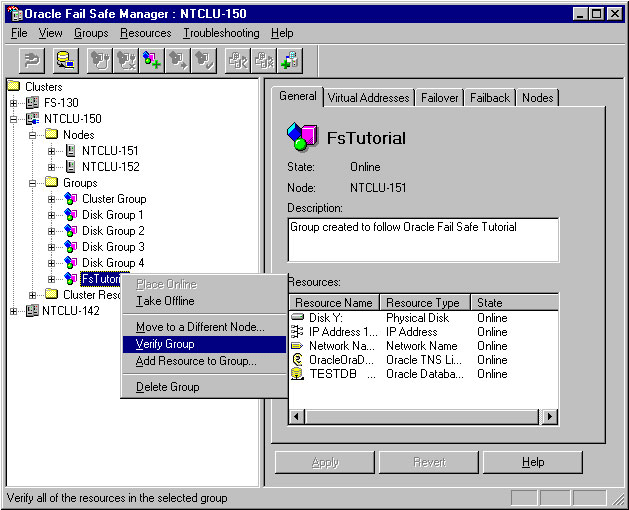Viewport: 629px width, 510px height.
Task: Click the greyed resource icon with arrow in toolbar
Action: coord(238,61)
